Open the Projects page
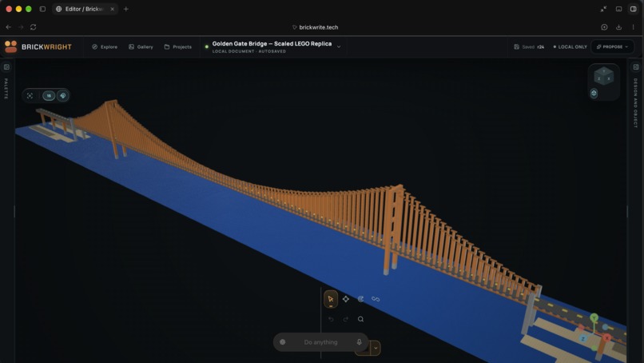 (178, 47)
